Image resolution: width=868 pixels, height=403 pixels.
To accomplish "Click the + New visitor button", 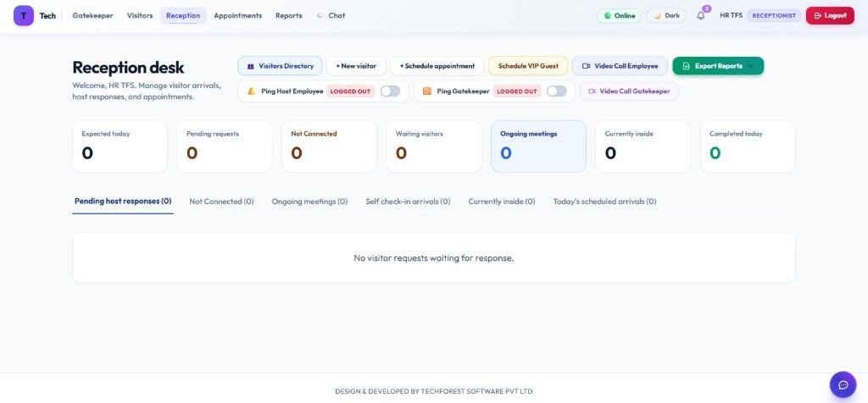I will (x=356, y=66).
